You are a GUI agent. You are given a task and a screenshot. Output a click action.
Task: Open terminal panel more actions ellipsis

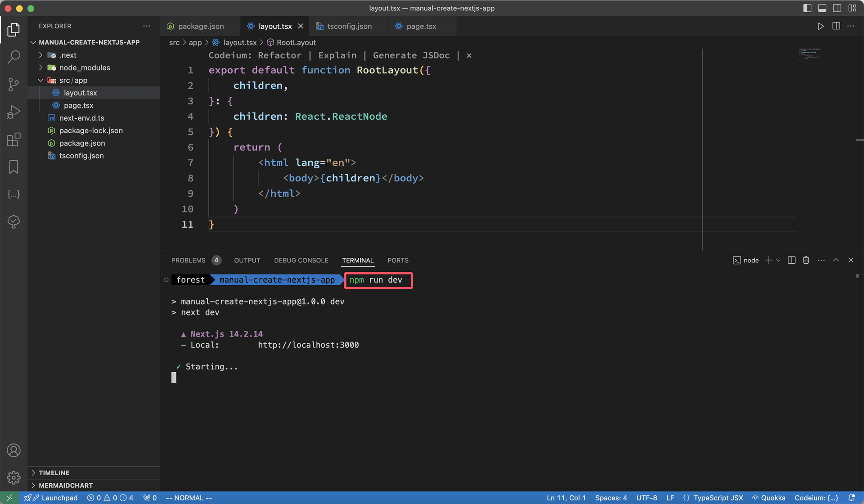point(821,260)
